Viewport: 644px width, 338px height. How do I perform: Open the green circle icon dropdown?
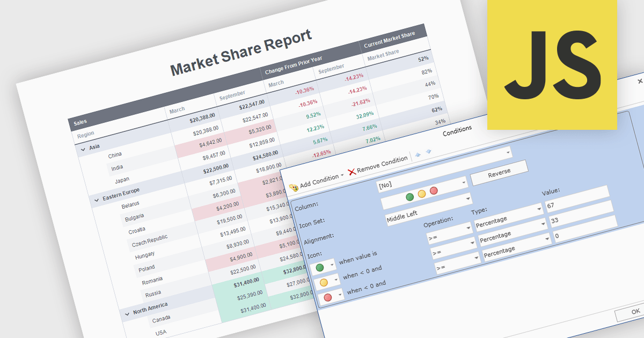pos(323,266)
